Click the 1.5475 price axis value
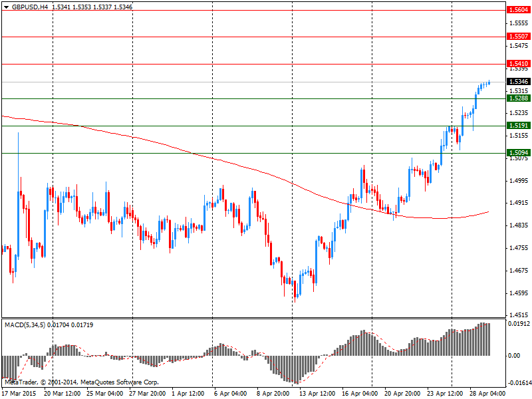Image resolution: width=532 pixels, height=399 pixels. point(519,45)
